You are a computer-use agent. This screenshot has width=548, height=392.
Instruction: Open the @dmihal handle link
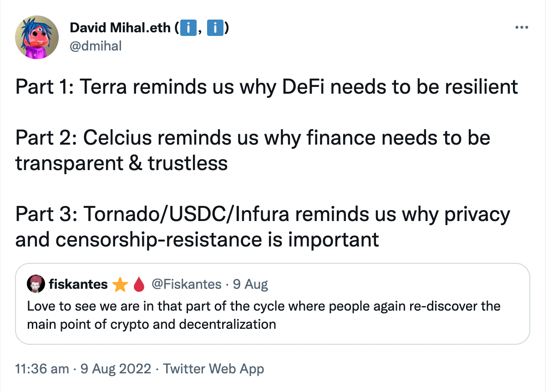click(x=96, y=46)
